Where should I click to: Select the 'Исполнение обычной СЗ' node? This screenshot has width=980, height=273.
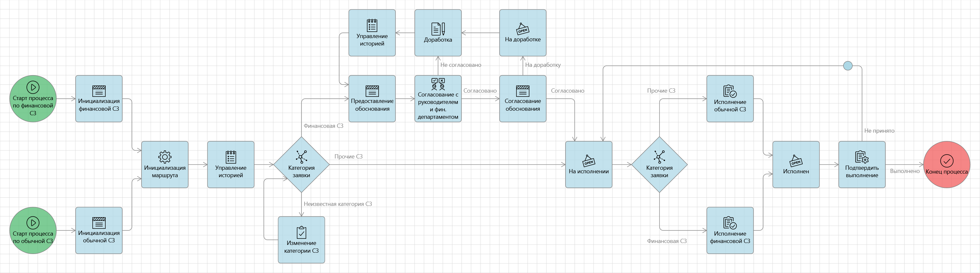pyautogui.click(x=730, y=99)
